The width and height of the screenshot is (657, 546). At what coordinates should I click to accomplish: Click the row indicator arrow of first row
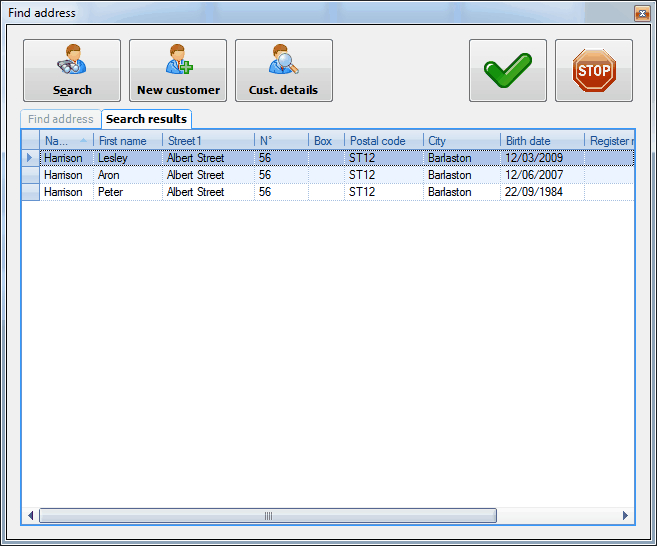(x=30, y=158)
